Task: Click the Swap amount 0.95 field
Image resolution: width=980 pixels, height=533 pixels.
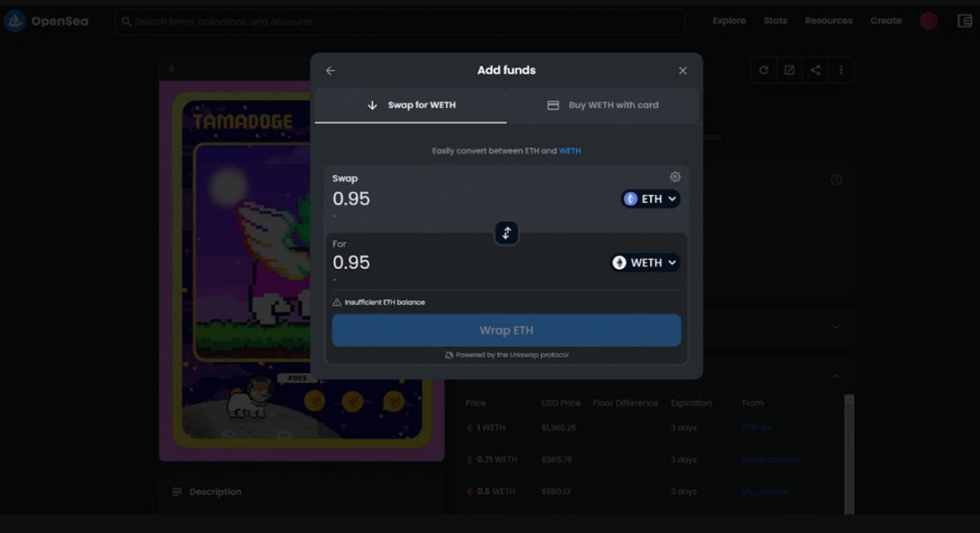Action: pos(418,199)
